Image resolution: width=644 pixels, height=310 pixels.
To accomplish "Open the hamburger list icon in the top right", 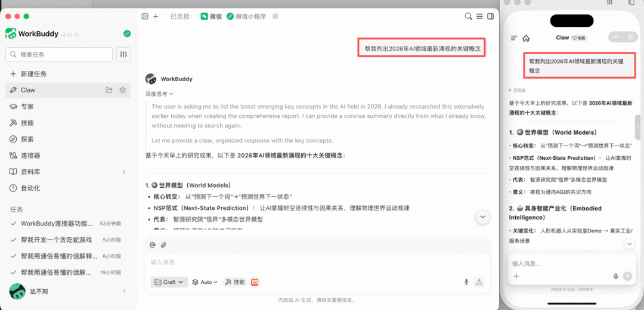I will (479, 17).
